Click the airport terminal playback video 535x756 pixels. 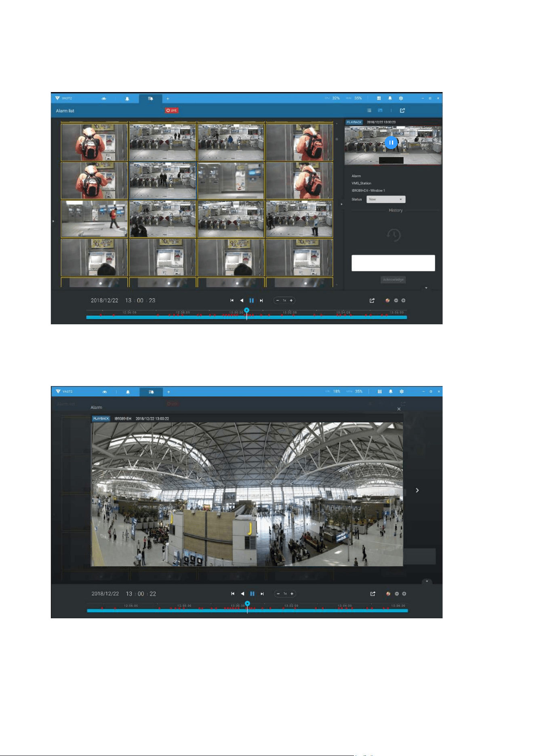[x=247, y=494]
